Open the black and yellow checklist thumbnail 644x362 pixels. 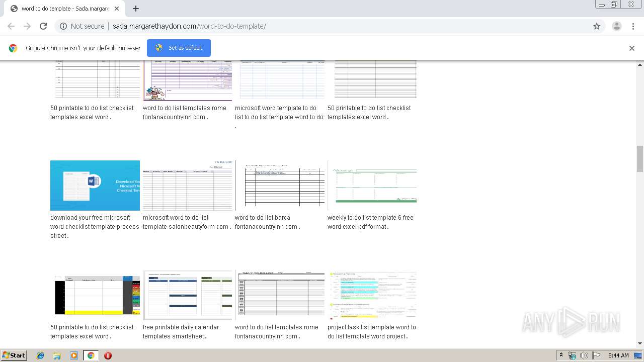click(x=95, y=295)
